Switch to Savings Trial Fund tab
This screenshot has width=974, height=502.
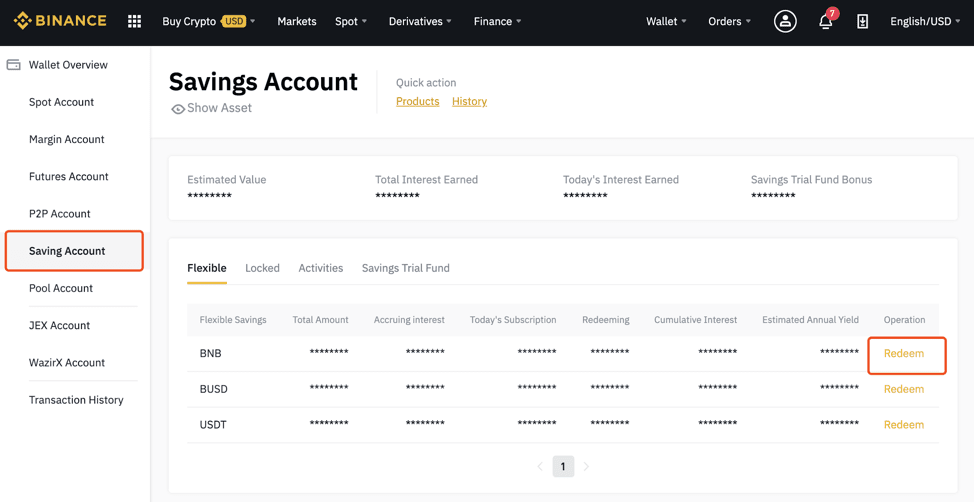point(406,268)
